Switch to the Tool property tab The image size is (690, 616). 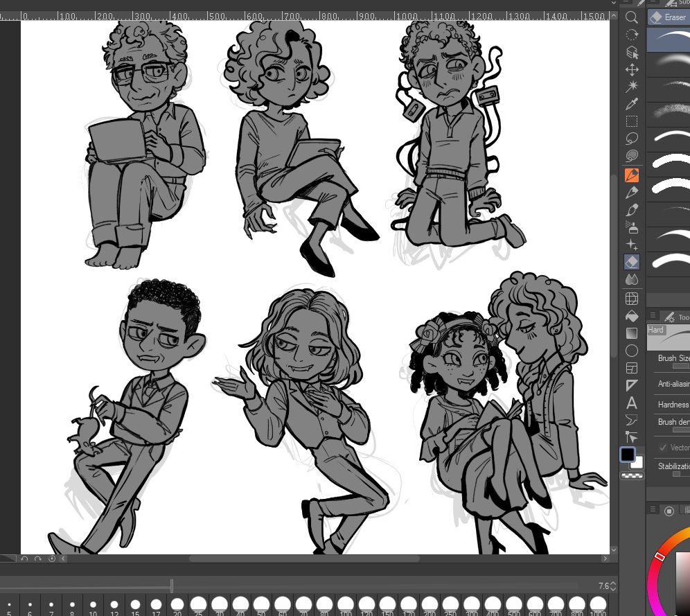tap(676, 317)
